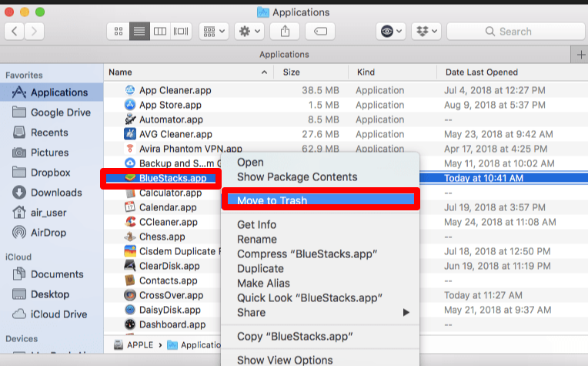This screenshot has height=366, width=588.
Task: Open Applications in the sidebar
Action: (52, 92)
